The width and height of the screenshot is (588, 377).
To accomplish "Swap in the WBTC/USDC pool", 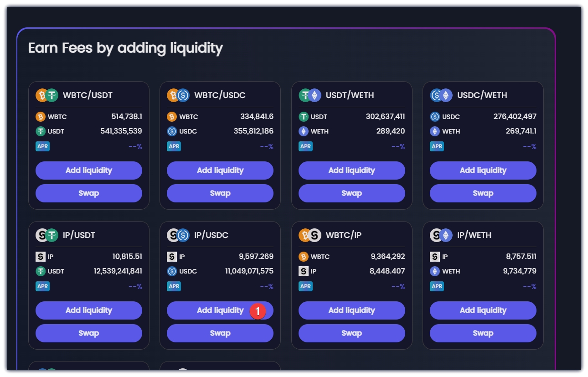I will click(x=220, y=193).
